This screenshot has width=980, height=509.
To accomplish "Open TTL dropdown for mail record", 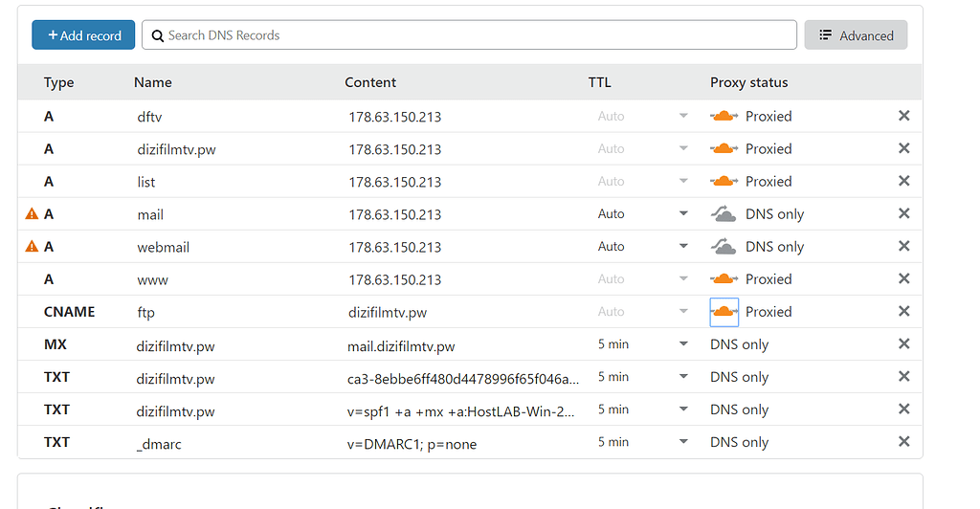I will tap(683, 214).
